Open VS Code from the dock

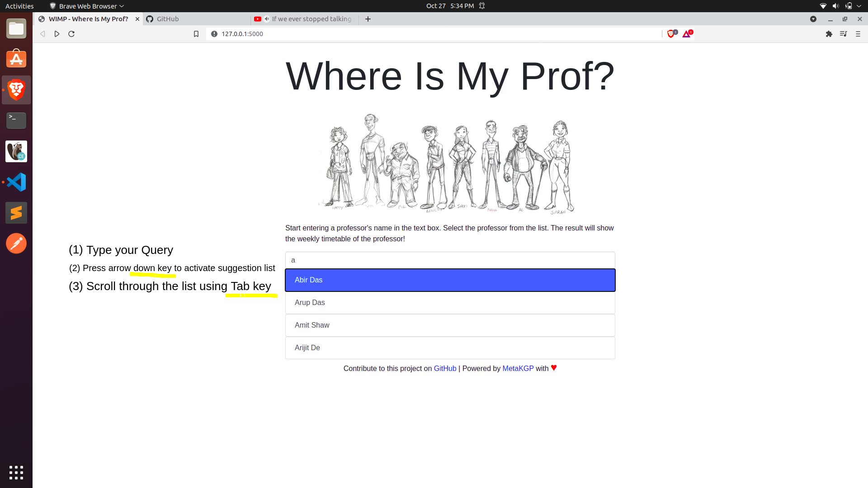pos(16,182)
